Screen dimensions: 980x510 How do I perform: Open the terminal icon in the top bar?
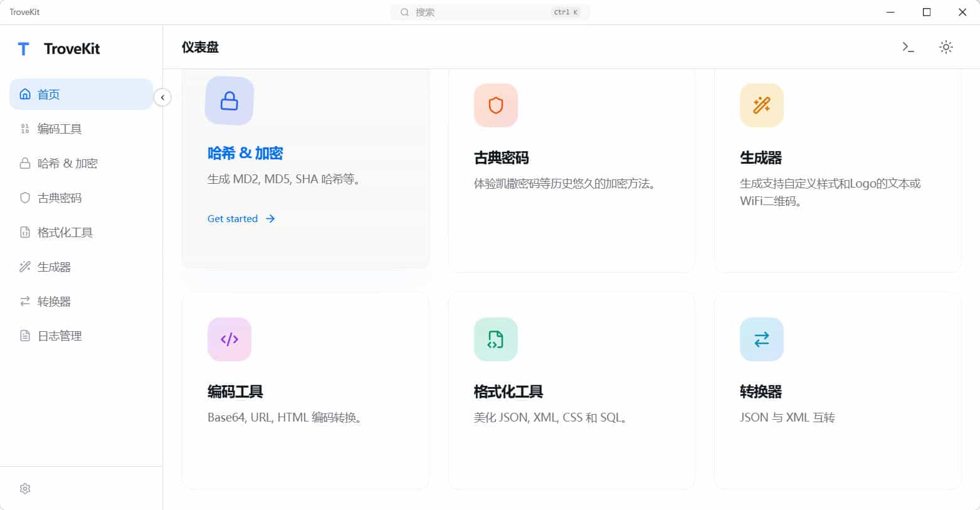907,46
